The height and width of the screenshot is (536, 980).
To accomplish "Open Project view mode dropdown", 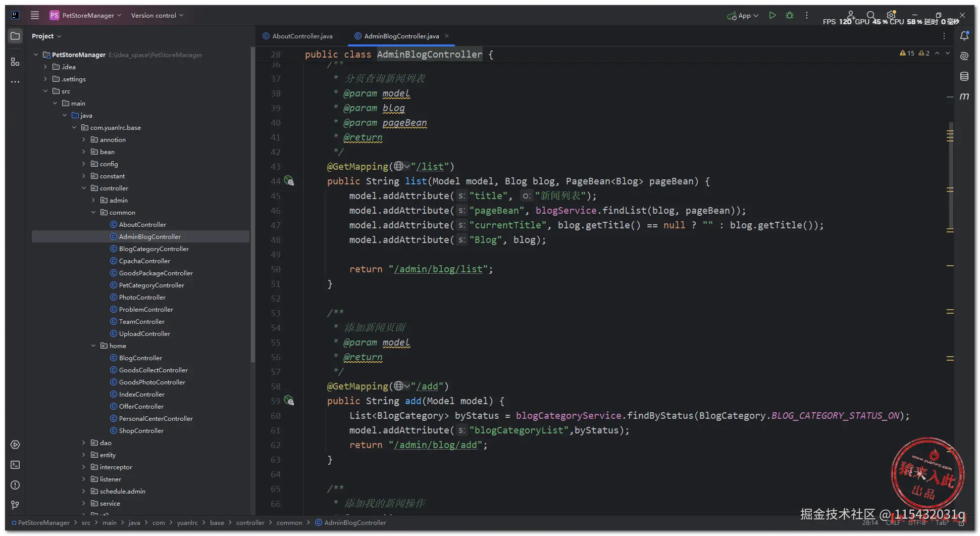I will [x=46, y=36].
